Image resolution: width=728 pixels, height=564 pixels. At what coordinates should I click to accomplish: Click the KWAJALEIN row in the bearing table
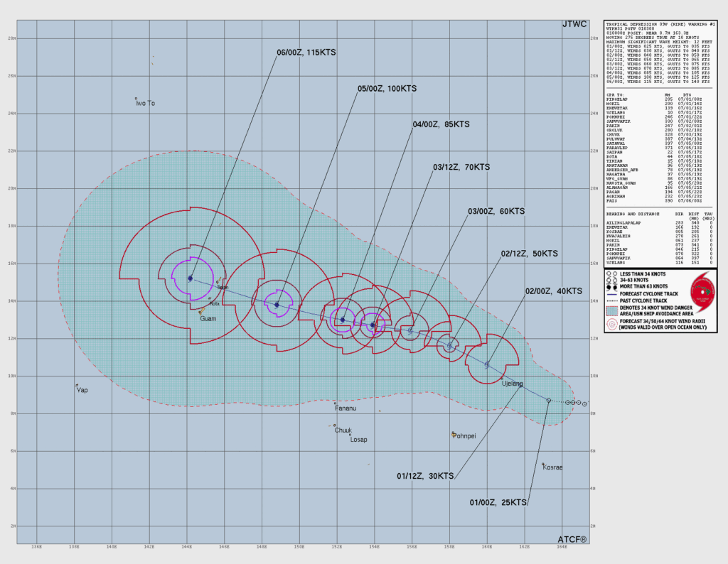(659, 236)
